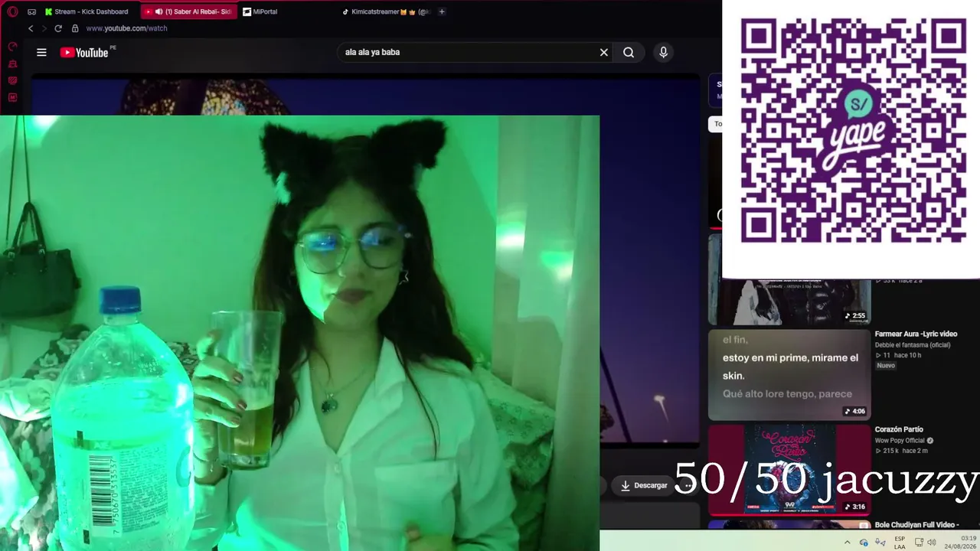Open the 'Bole Chudiyan Full Video' title
The height and width of the screenshot is (551, 980).
click(x=916, y=525)
